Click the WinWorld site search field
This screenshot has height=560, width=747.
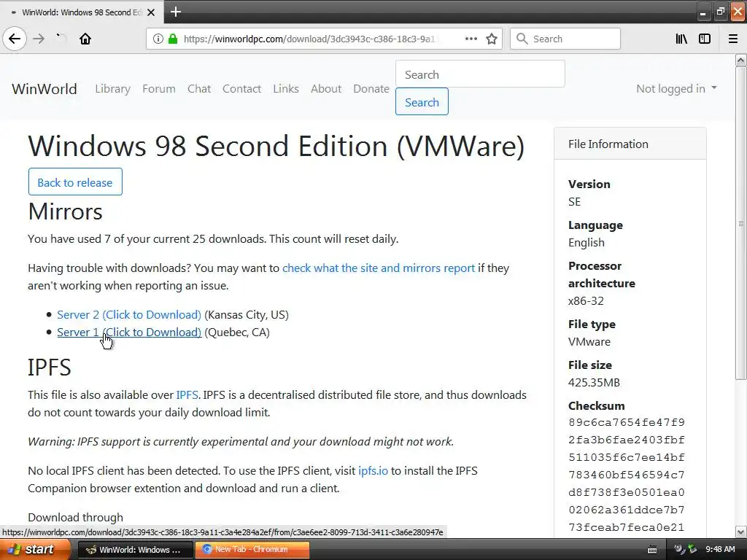pos(480,74)
